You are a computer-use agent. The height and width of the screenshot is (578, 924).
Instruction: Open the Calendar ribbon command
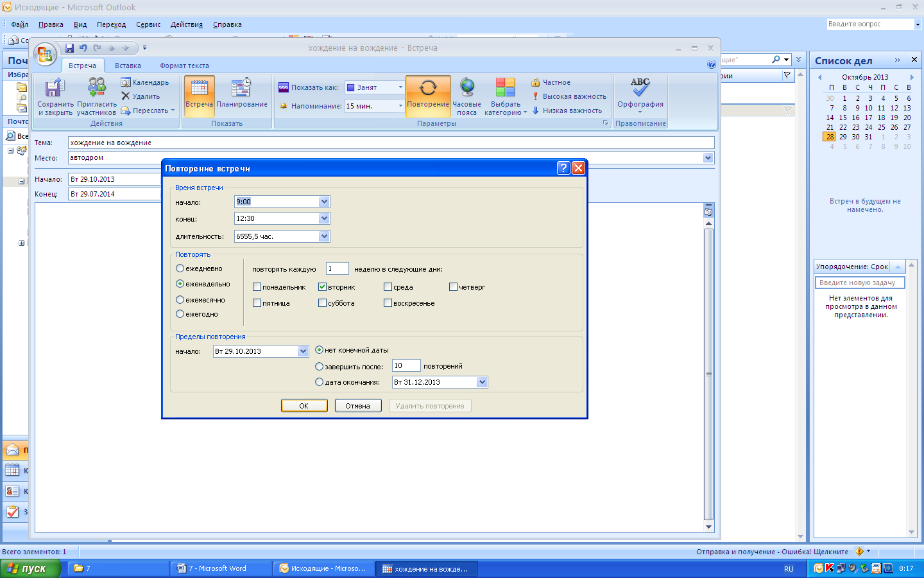click(145, 82)
